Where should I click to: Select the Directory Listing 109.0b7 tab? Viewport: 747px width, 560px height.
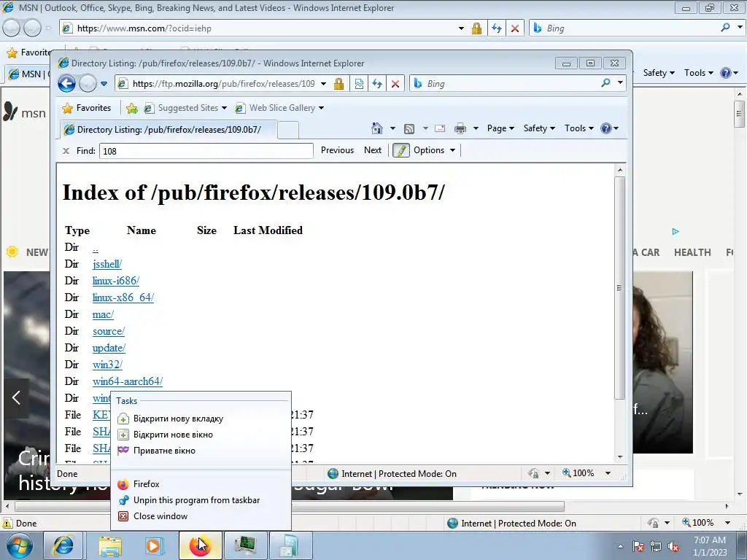pyautogui.click(x=169, y=130)
